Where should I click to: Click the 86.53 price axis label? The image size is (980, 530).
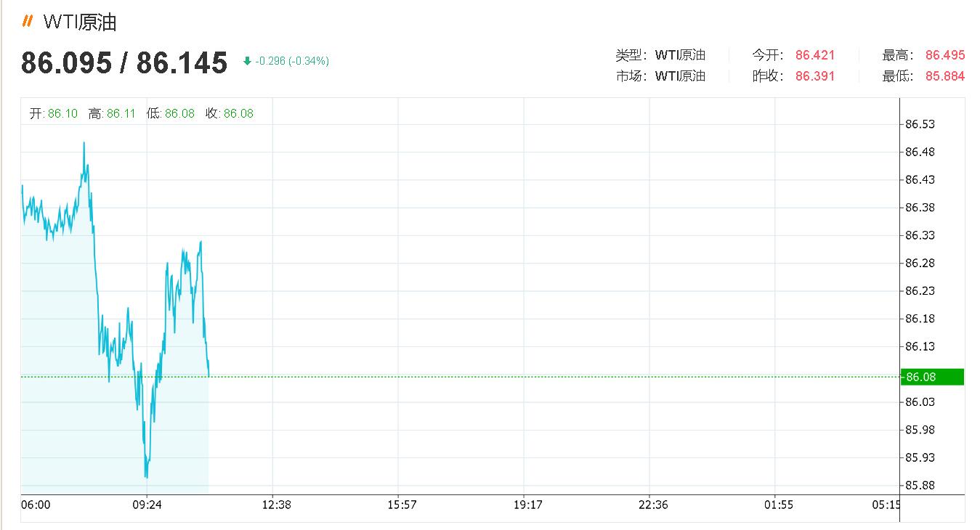(x=920, y=124)
